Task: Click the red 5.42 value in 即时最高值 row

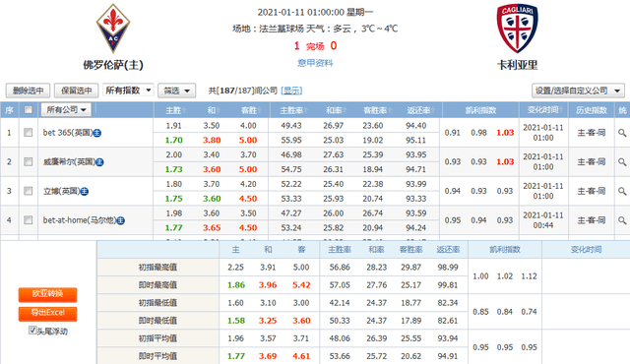Action: (301, 285)
